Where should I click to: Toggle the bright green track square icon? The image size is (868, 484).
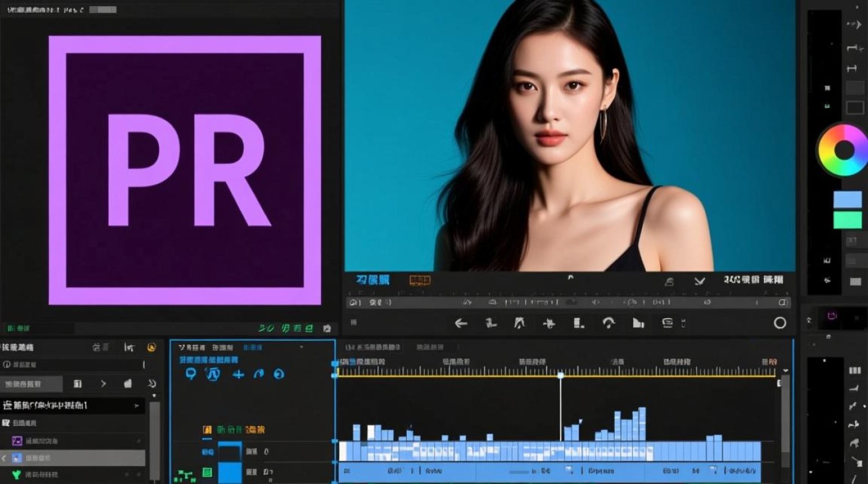pyautogui.click(x=208, y=472)
